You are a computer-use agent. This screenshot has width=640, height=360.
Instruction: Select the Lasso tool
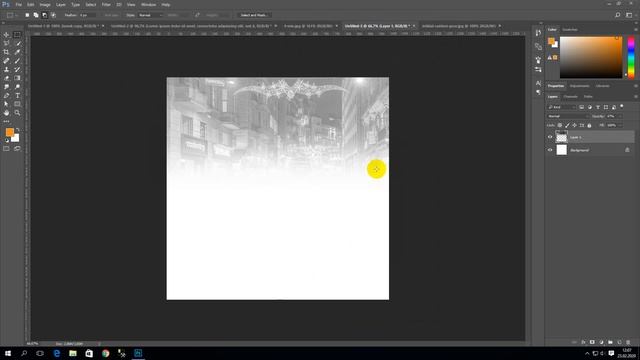pyautogui.click(x=6, y=43)
